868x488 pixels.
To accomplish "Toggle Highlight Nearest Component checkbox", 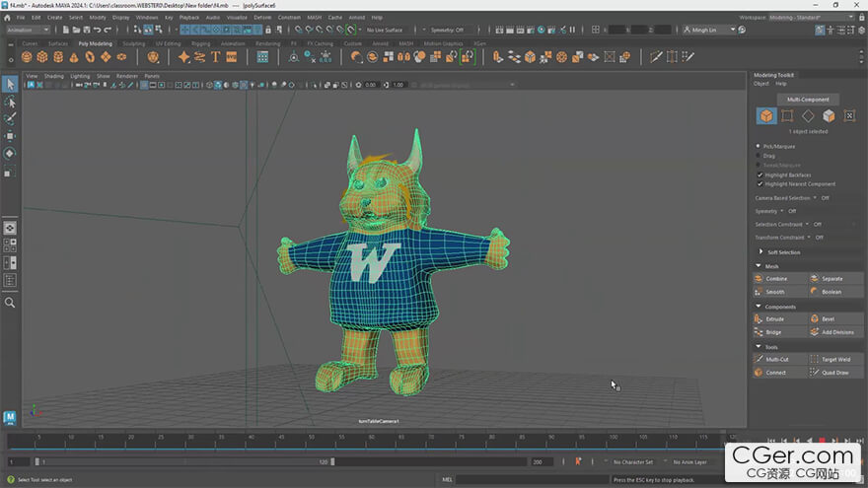I will click(760, 183).
